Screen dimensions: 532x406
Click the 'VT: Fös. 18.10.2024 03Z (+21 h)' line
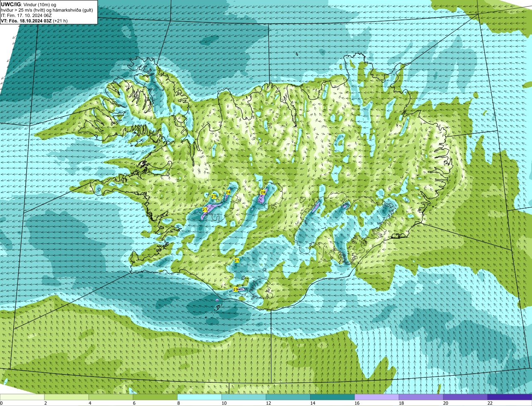click(x=34, y=20)
